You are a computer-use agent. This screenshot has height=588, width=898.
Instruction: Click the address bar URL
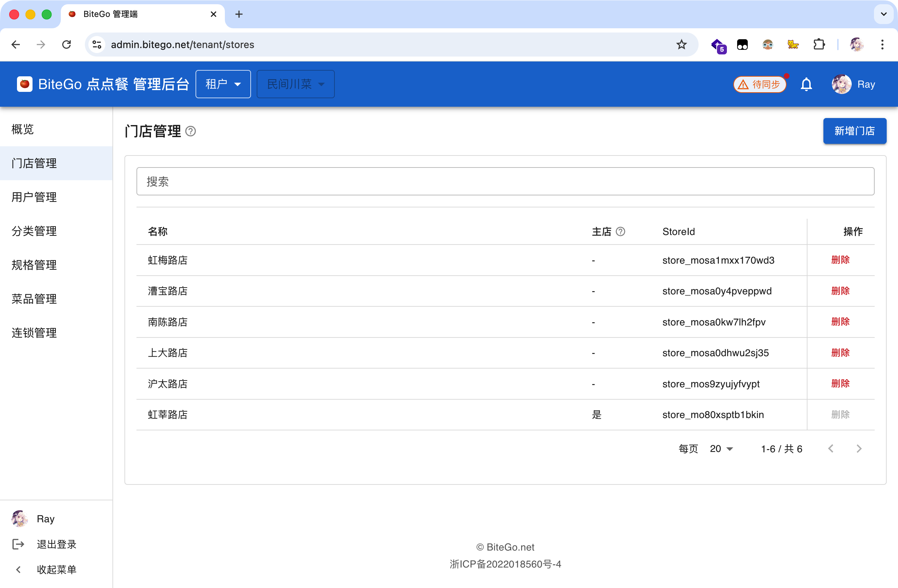[x=183, y=45]
